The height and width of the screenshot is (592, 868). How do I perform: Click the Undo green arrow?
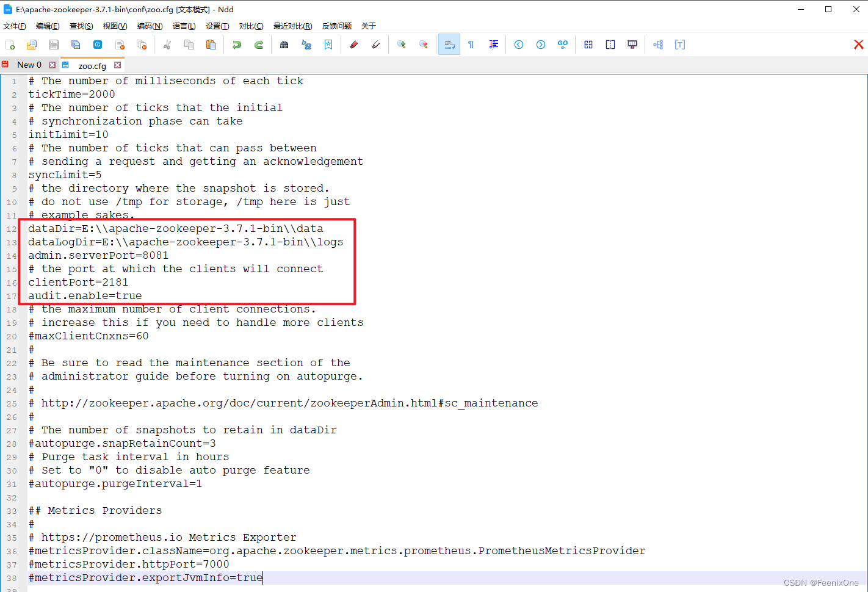point(237,45)
